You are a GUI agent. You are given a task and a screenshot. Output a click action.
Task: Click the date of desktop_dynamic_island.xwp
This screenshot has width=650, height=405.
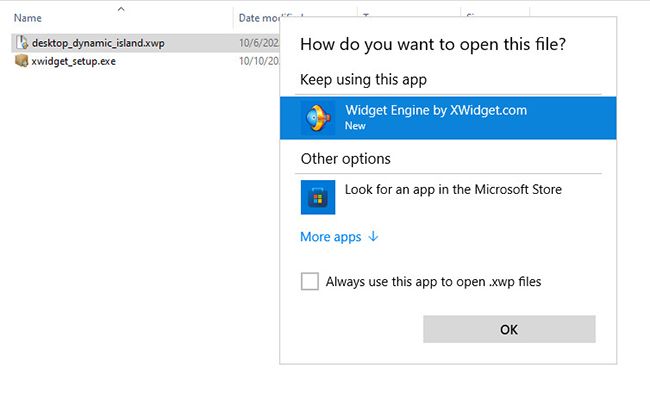(259, 43)
